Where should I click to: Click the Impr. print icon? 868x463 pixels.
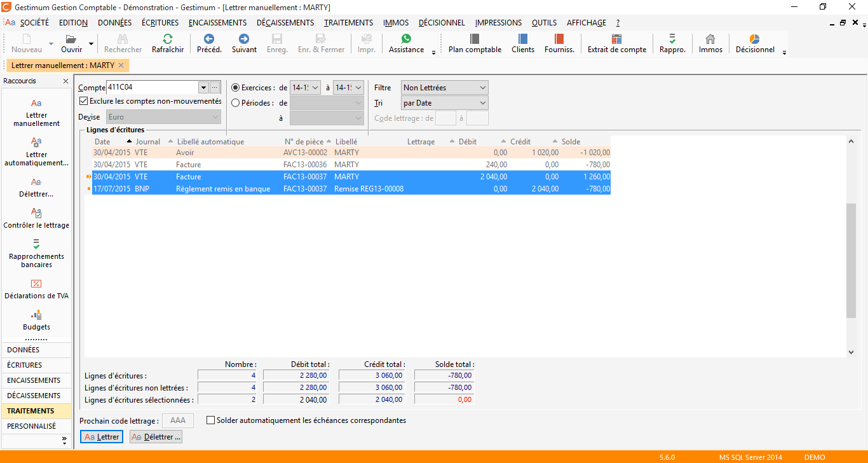pyautogui.click(x=367, y=39)
